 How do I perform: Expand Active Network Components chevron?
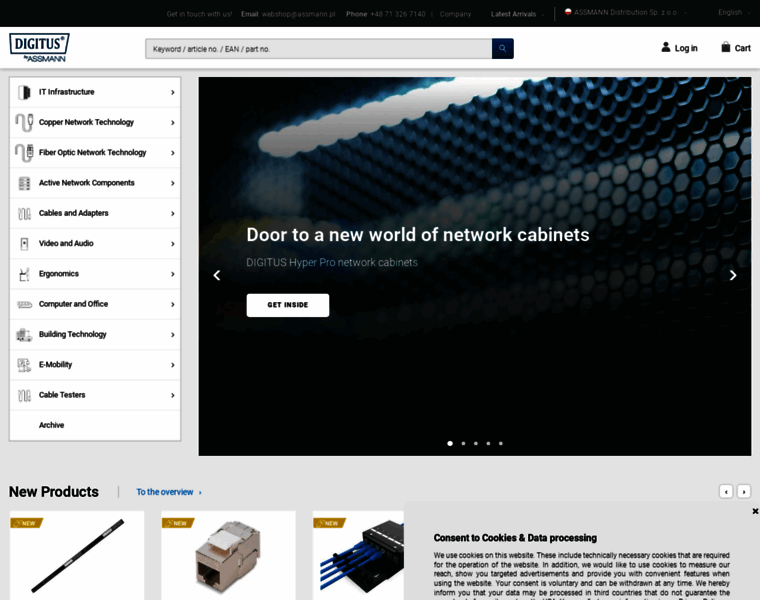(173, 183)
